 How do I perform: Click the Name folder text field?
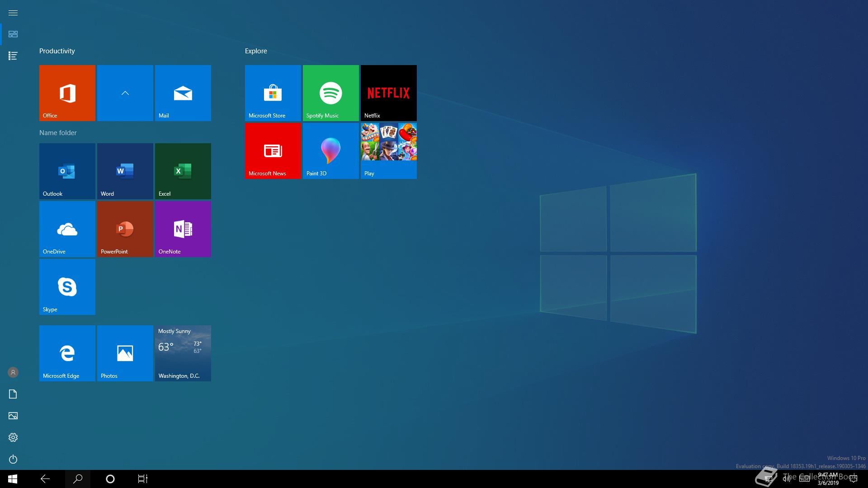pos(58,133)
